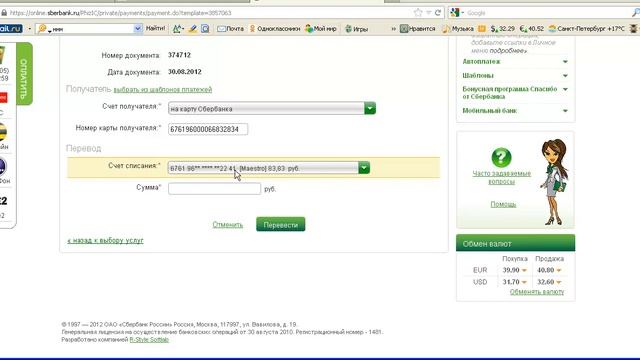The height and width of the screenshot is (360, 640).
Task: Click « назад к выбору услуг link
Action: (x=105, y=240)
